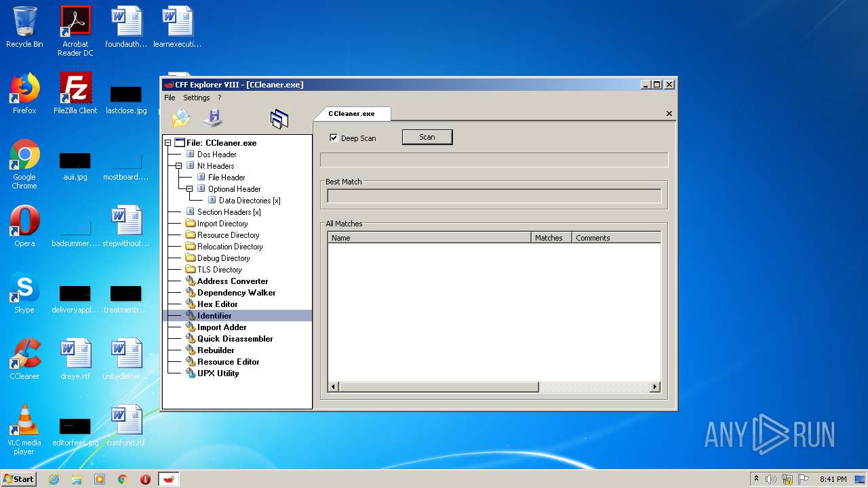Viewport: 868px width, 488px height.
Task: Click the Windows Start button
Action: coord(19,479)
